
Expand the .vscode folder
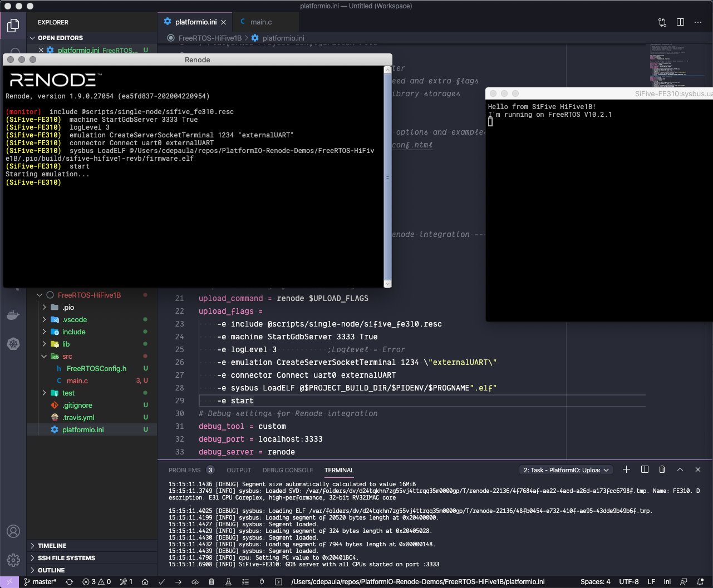point(92,319)
